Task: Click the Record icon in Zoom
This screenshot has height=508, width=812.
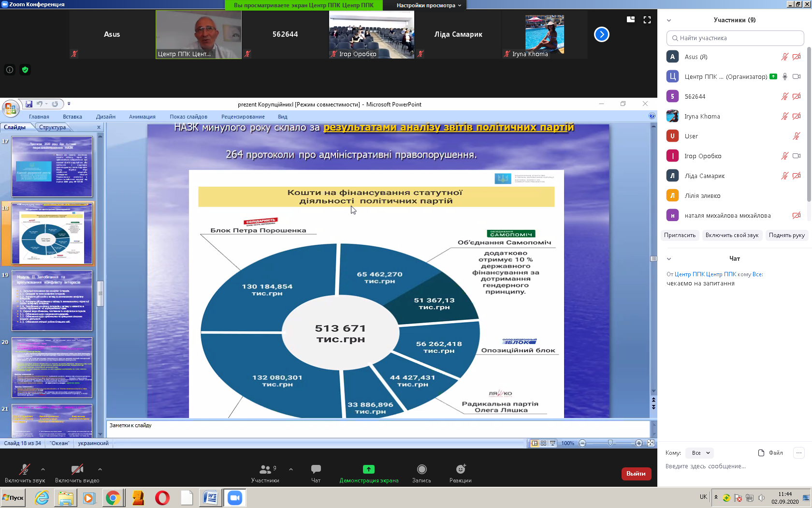Action: (x=422, y=469)
